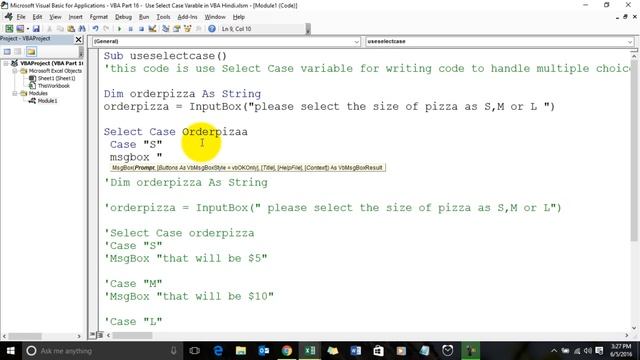The width and height of the screenshot is (640, 360).
Task: Click the toolbar options overflow arrow
Action: click(x=308, y=29)
